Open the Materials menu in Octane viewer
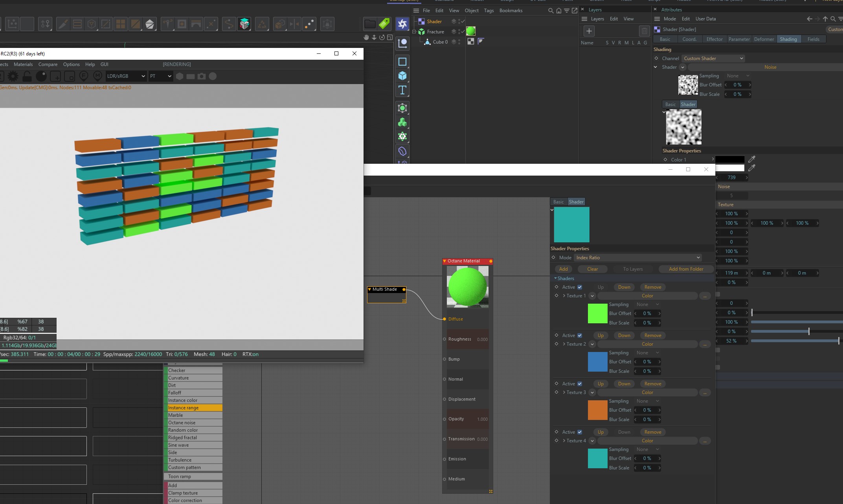The height and width of the screenshot is (504, 843). coord(23,64)
